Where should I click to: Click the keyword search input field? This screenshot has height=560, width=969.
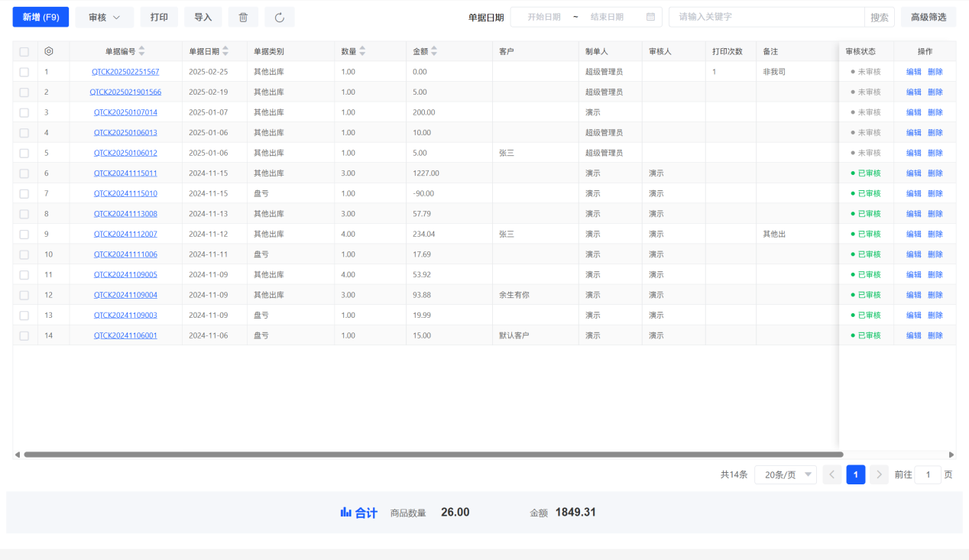(x=766, y=17)
